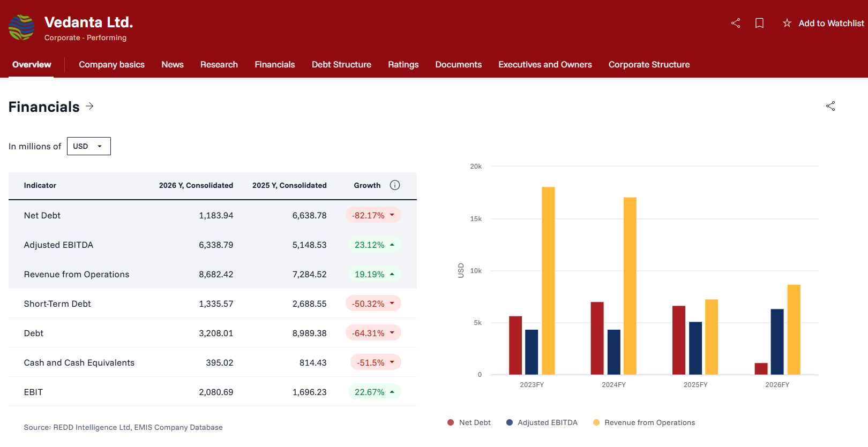The image size is (868, 447).
Task: Open the Company basics tab
Action: tap(111, 65)
